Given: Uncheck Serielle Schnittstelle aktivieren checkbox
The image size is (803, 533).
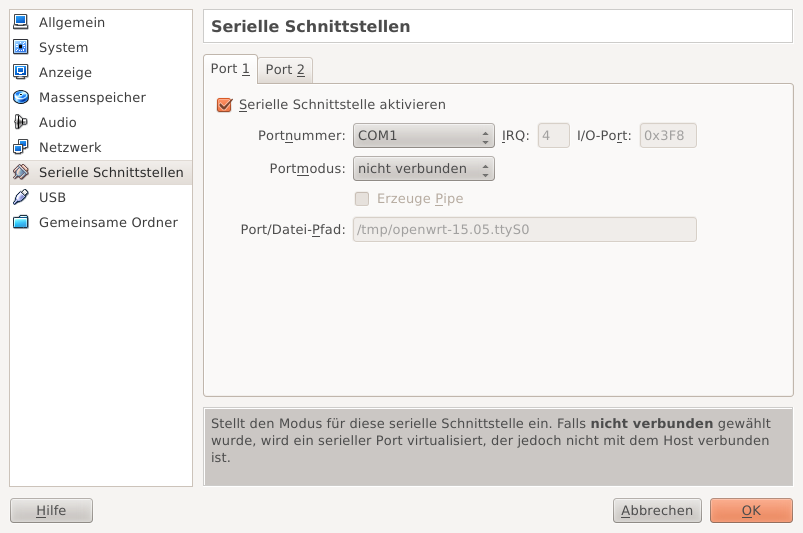Looking at the screenshot, I should pyautogui.click(x=224, y=104).
